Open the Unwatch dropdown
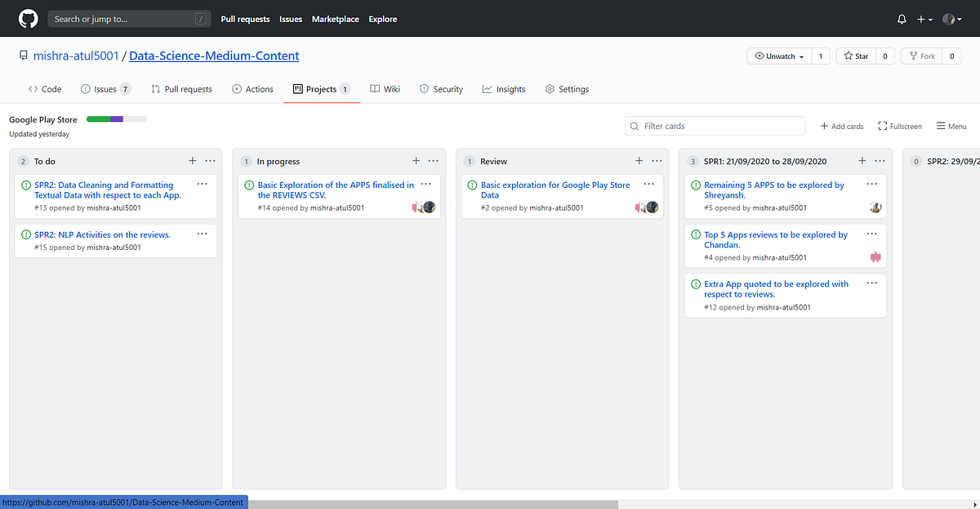Viewport: 980px width, 509px height. (x=778, y=56)
